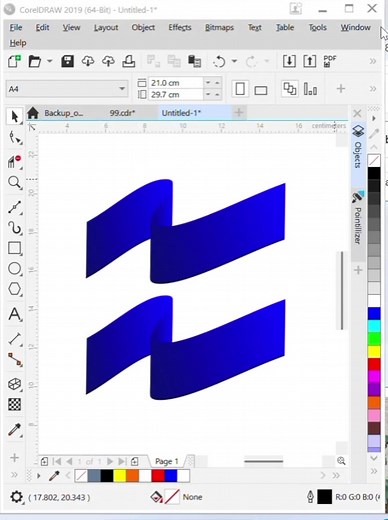The width and height of the screenshot is (388, 520).
Task: Click the Print icon
Action: pos(128,61)
